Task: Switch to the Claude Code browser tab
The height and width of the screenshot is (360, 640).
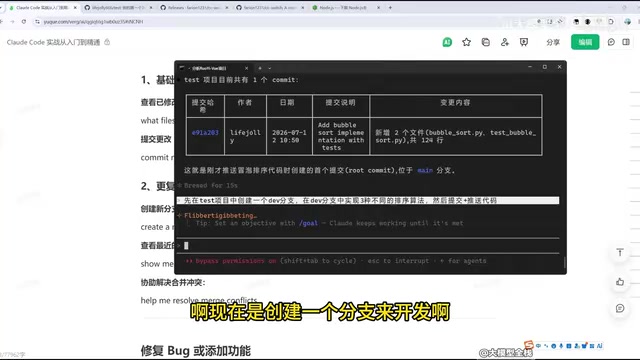Action: pyautogui.click(x=42, y=8)
